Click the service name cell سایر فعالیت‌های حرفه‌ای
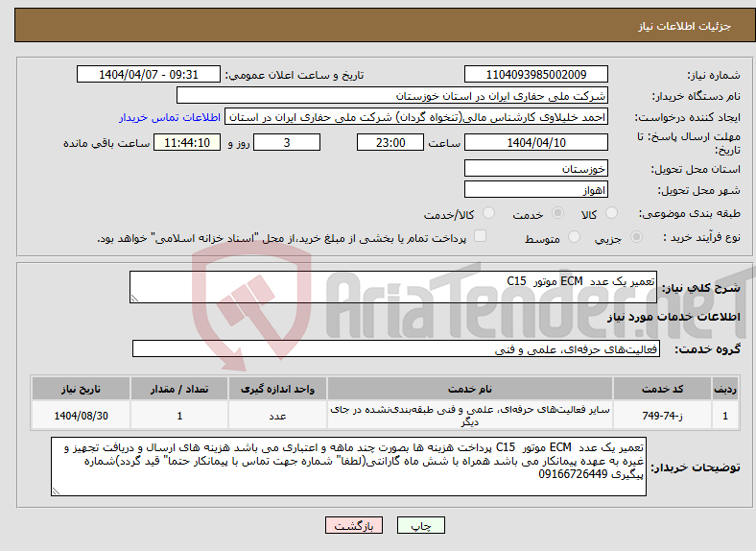This screenshot has width=756, height=551. (x=469, y=416)
